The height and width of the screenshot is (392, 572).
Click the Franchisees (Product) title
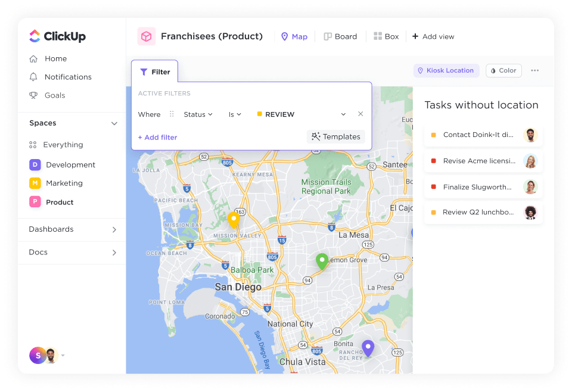point(212,36)
